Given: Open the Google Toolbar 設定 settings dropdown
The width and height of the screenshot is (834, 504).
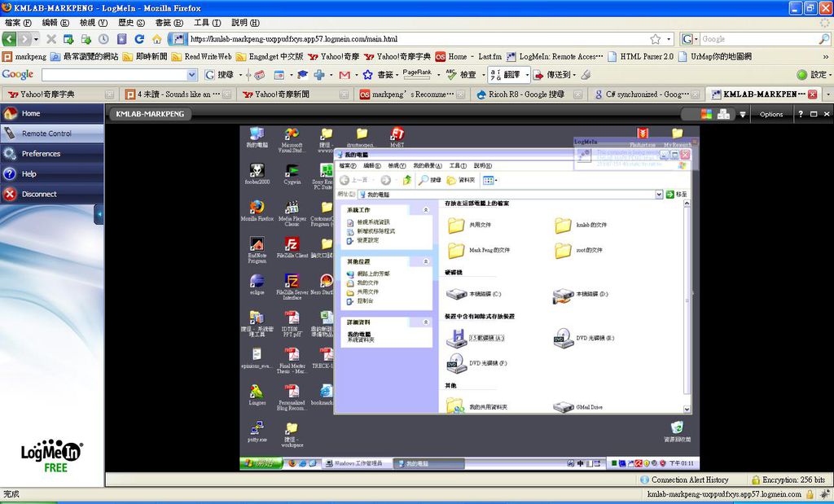Looking at the screenshot, I should pos(814,75).
